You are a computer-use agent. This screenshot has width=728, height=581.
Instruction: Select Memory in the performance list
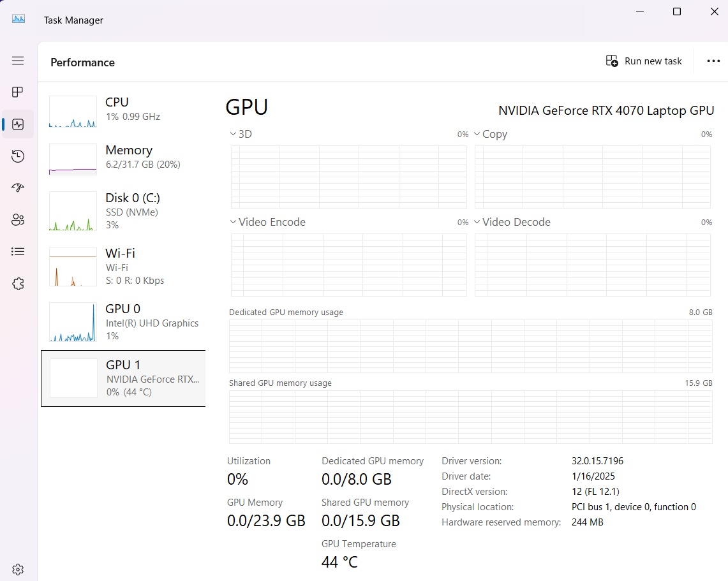click(123, 158)
